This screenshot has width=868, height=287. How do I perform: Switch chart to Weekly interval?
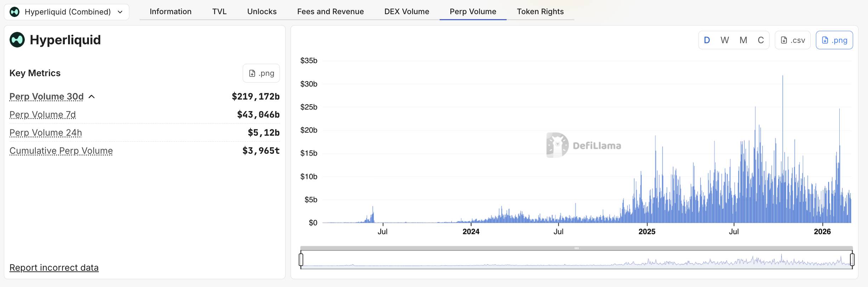pos(725,40)
